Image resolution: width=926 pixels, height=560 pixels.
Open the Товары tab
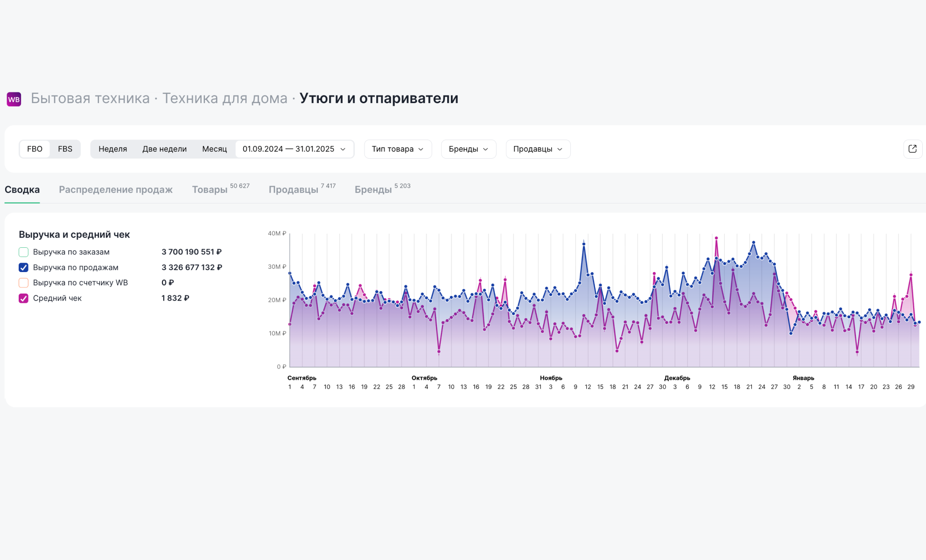210,189
